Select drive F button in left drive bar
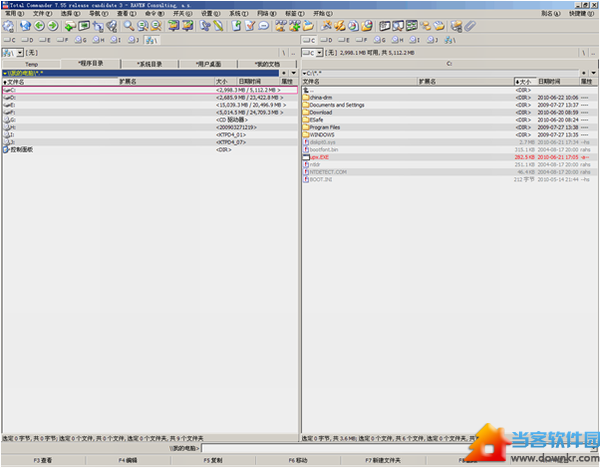This screenshot has width=600, height=468. coord(62,41)
